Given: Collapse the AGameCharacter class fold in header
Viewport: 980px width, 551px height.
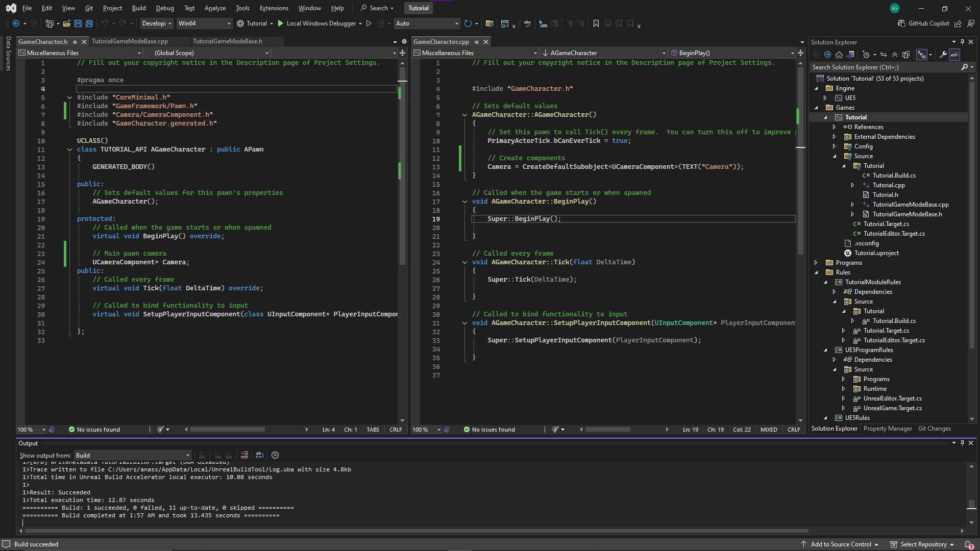Looking at the screenshot, I should coord(69,149).
